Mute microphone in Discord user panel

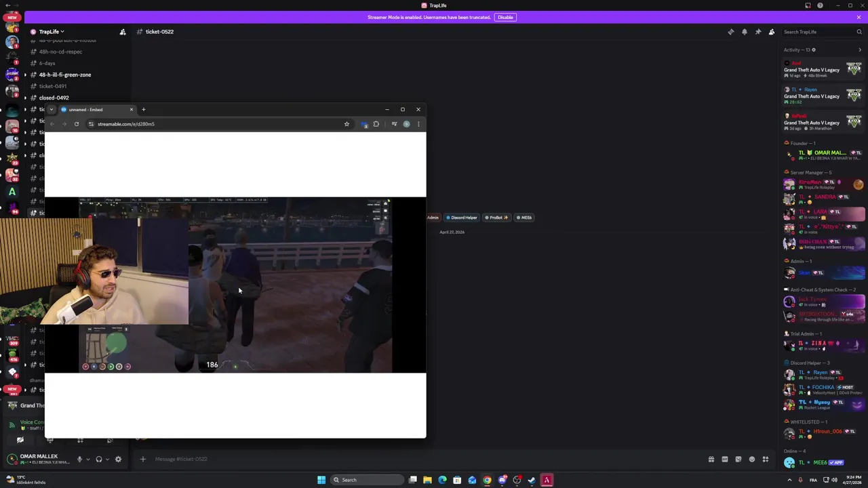[79, 460]
